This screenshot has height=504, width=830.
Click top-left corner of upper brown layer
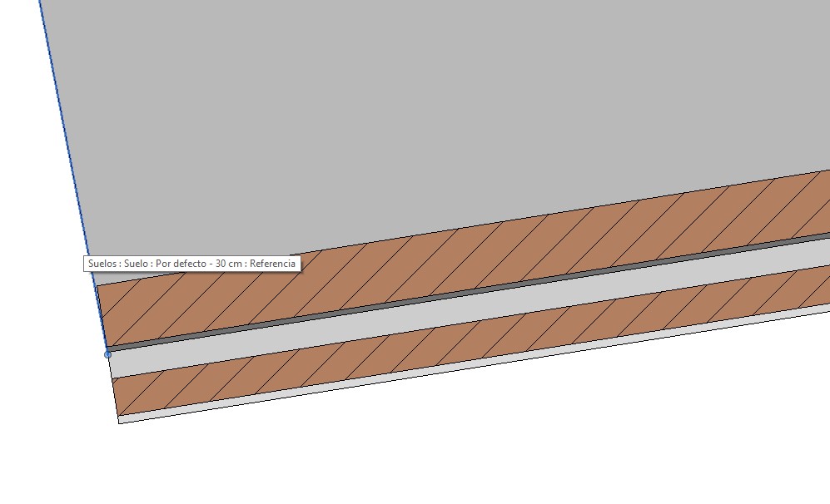click(97, 287)
